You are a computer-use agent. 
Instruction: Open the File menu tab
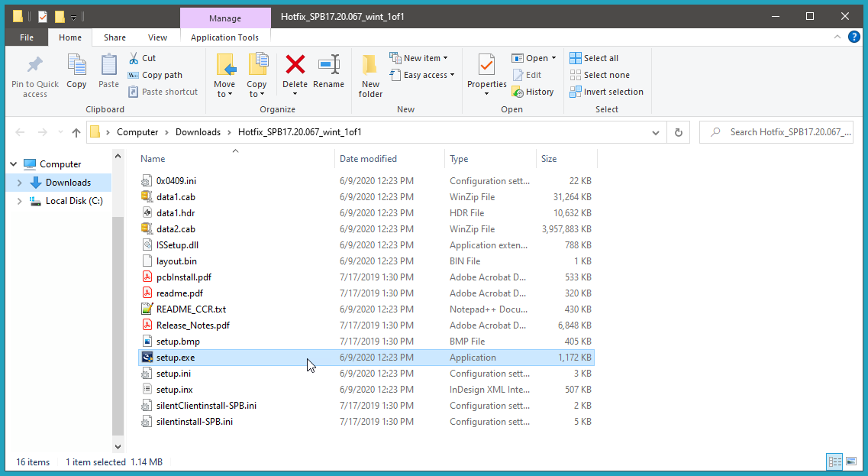tap(26, 37)
